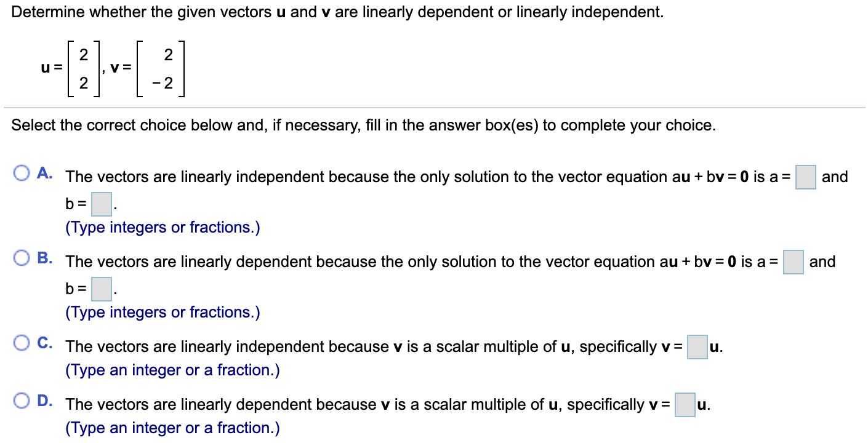Choose the linearly independent option A
The height and width of the screenshot is (443, 868).
(22, 174)
